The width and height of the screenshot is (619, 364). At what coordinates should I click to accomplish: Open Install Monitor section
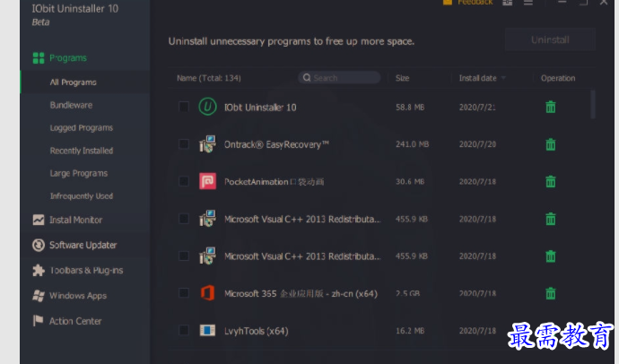coord(75,220)
